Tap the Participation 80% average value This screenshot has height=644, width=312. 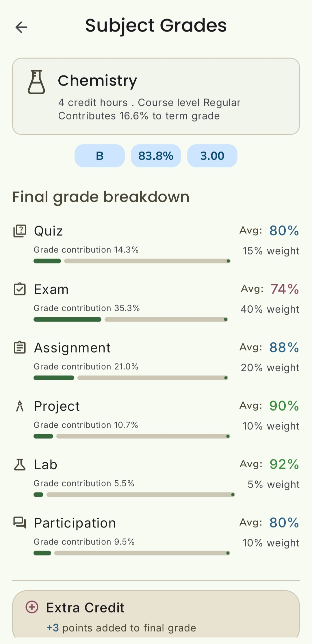coord(284,523)
